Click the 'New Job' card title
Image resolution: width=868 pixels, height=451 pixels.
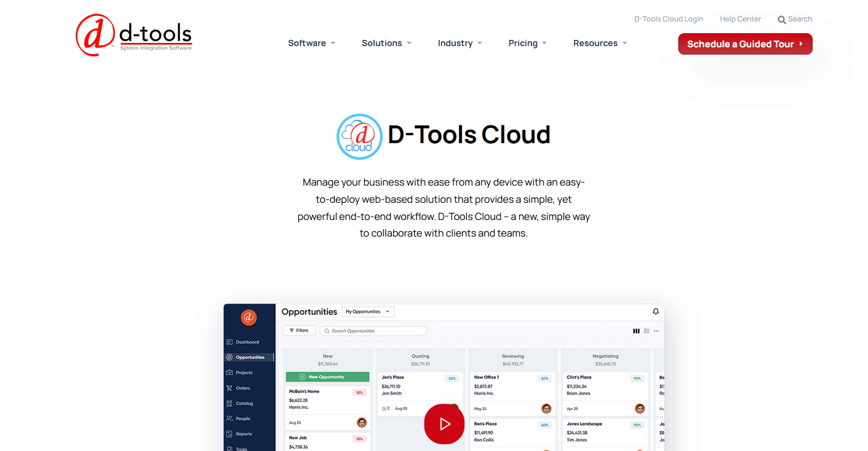(x=298, y=437)
